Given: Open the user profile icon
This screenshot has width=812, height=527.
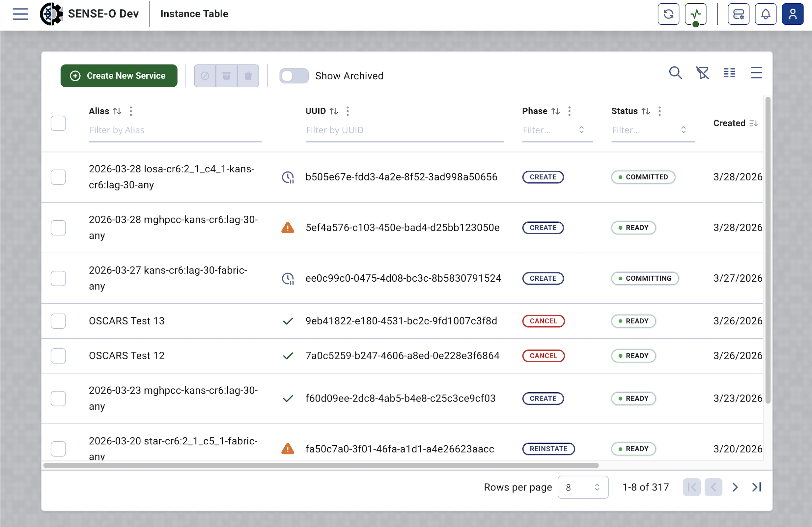Looking at the screenshot, I should point(792,14).
